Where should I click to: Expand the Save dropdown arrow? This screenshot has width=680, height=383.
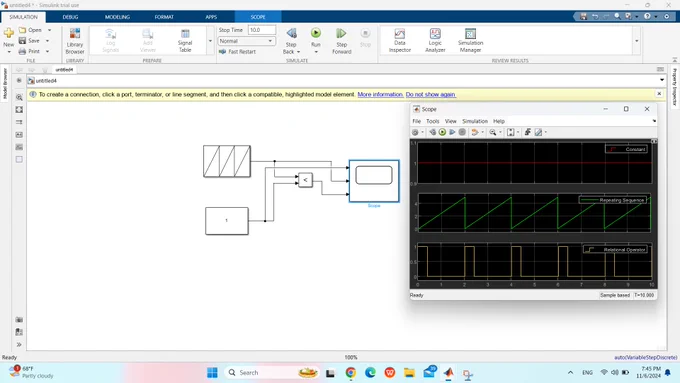47,41
